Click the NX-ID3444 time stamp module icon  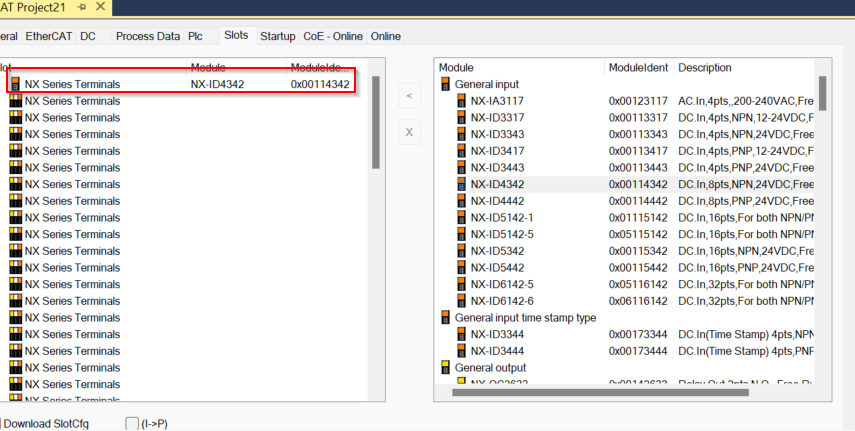461,351
